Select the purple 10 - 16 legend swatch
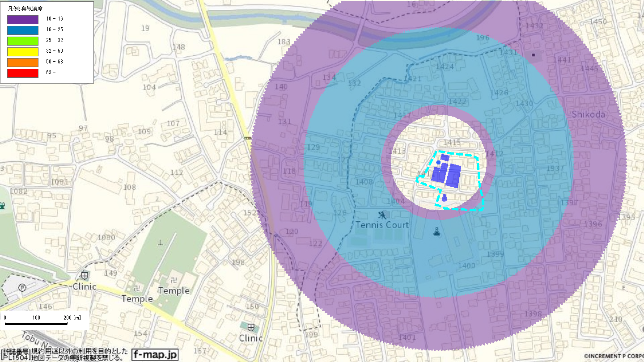 (23, 19)
